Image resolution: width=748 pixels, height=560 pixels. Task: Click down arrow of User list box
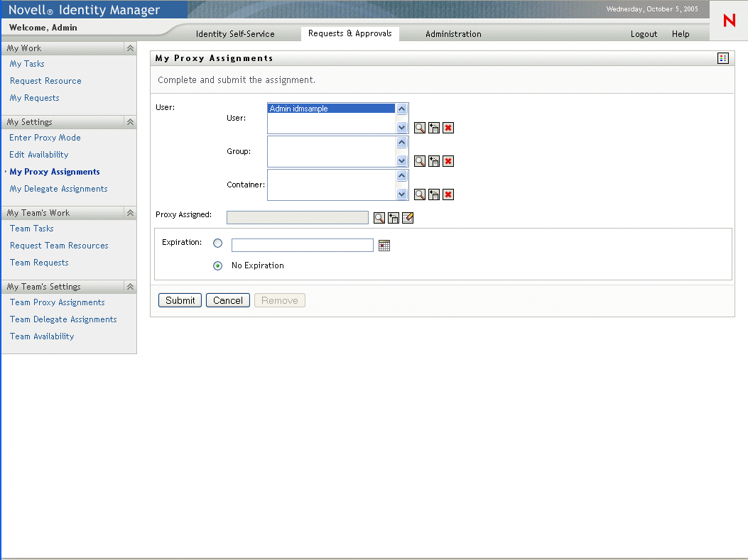pyautogui.click(x=401, y=127)
